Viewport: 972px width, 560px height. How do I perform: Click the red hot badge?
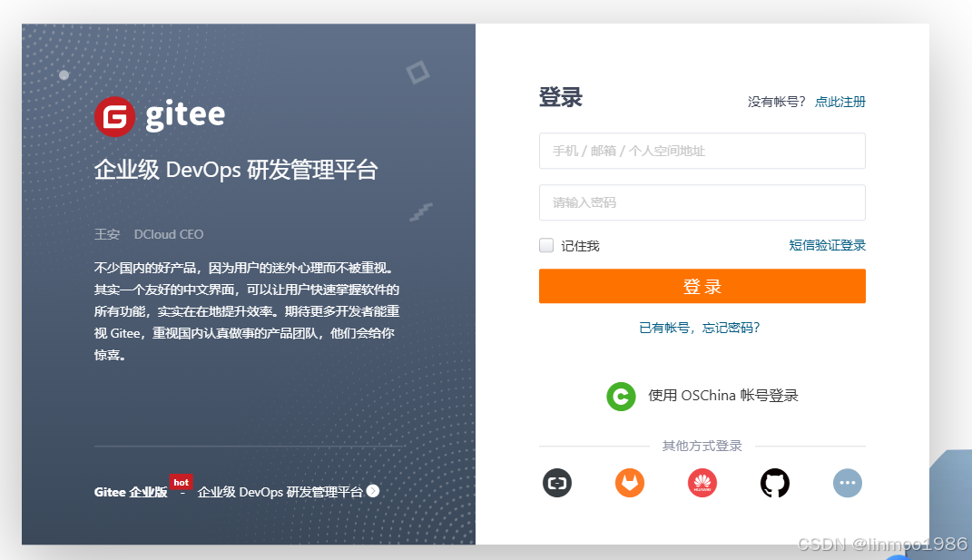[x=181, y=482]
